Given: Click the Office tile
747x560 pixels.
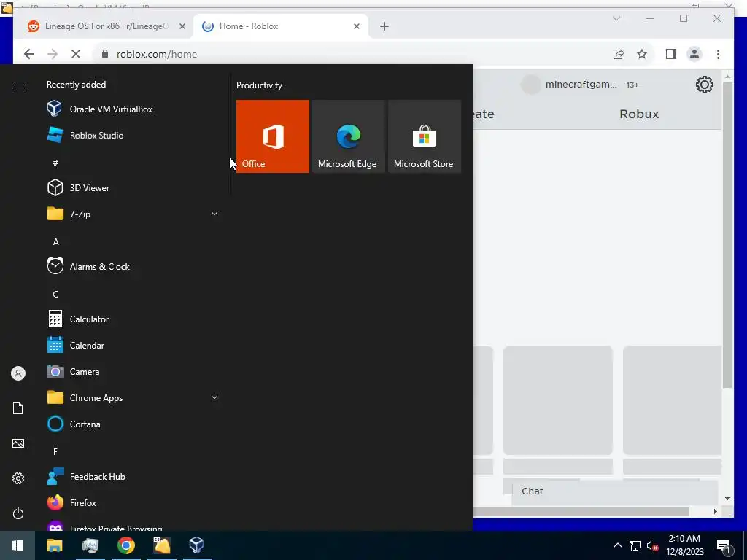Looking at the screenshot, I should [273, 136].
